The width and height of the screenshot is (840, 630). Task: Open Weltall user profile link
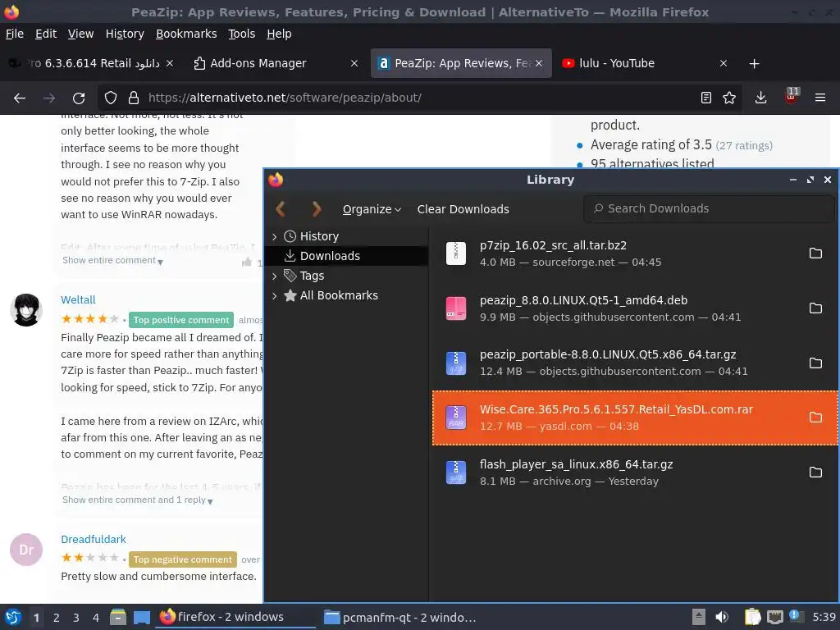click(78, 300)
